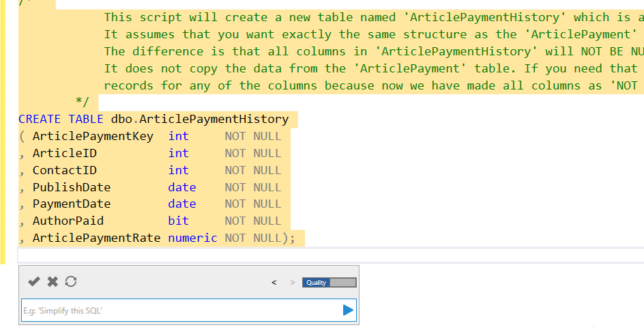The width and height of the screenshot is (644, 332).
Task: Click the numeric type of ArticlePaymentRate
Action: (192, 238)
